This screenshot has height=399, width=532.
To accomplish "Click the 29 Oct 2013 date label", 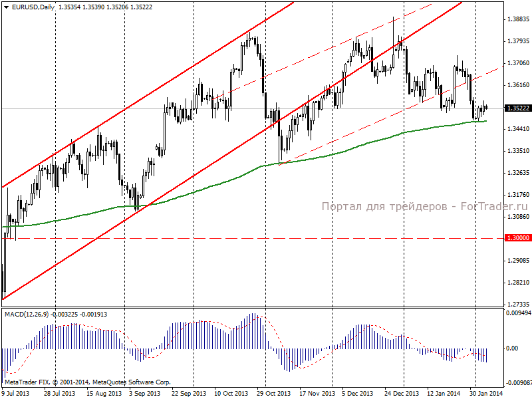I will tap(273, 394).
